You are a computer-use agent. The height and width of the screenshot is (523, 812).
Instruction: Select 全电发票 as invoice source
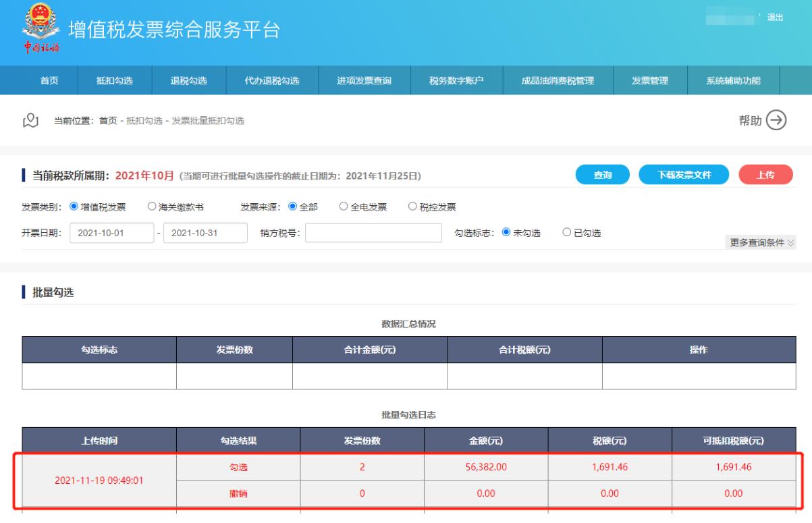pos(344,207)
